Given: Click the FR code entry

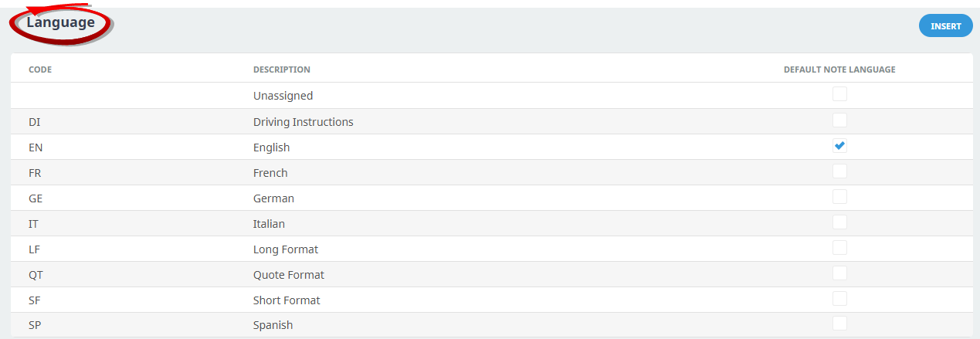Looking at the screenshot, I should pos(35,173).
